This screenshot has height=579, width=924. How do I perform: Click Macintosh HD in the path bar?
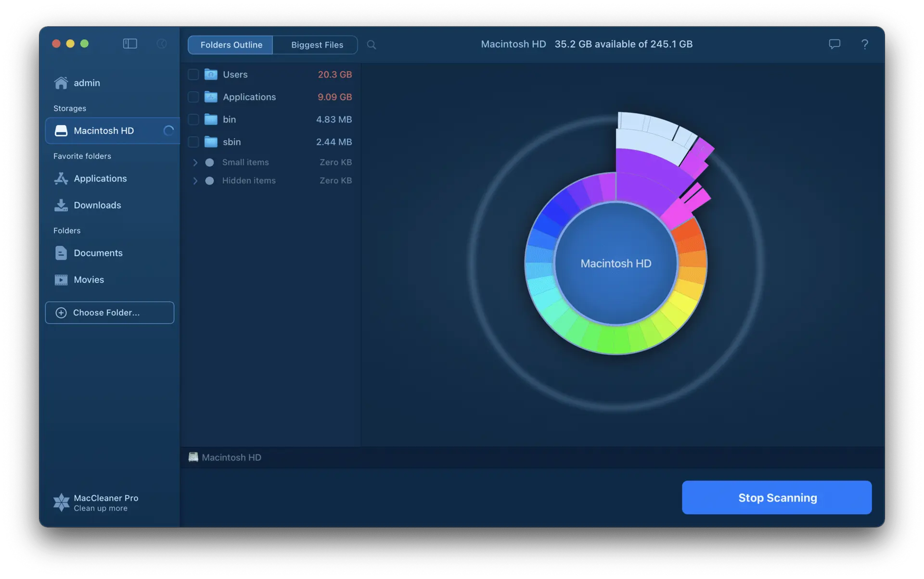pos(225,457)
